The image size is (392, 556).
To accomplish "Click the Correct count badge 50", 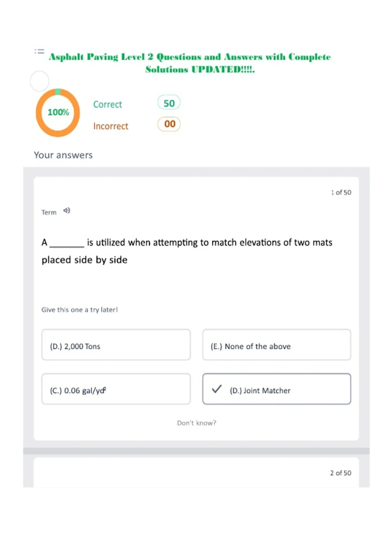I will point(169,103).
